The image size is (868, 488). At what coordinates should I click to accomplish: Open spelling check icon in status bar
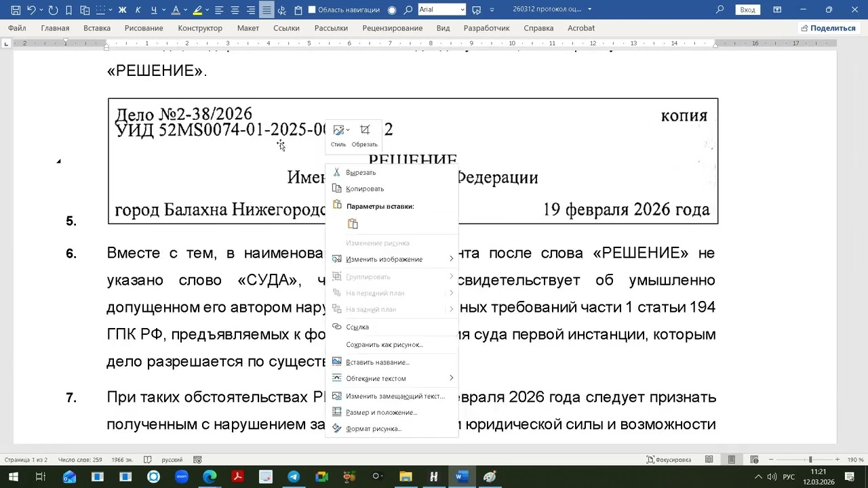click(148, 460)
